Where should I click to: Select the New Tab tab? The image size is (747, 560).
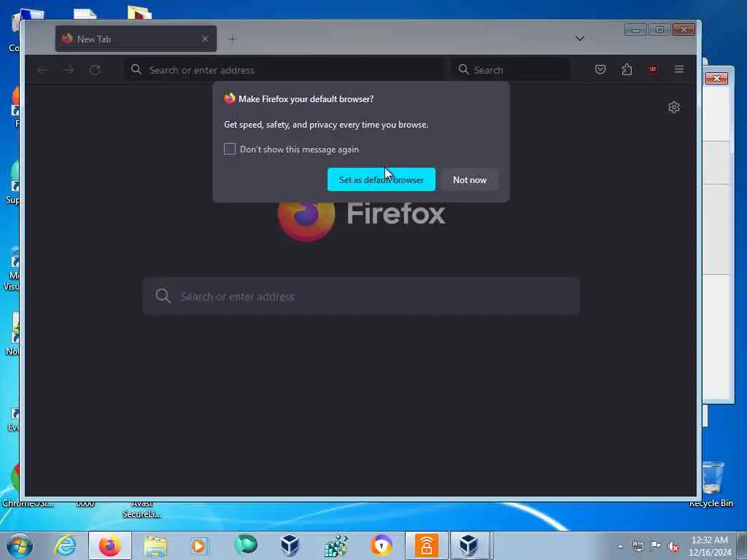click(x=136, y=39)
